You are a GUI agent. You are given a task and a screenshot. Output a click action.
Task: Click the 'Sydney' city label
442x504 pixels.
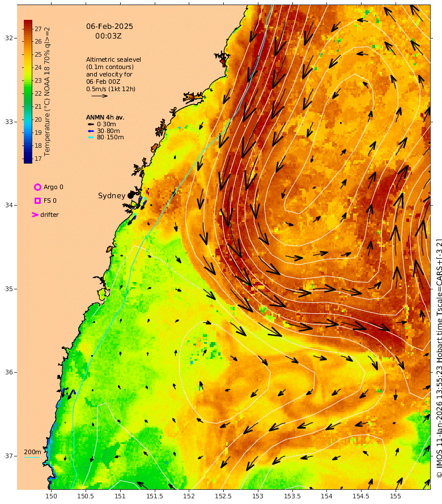[x=112, y=195]
